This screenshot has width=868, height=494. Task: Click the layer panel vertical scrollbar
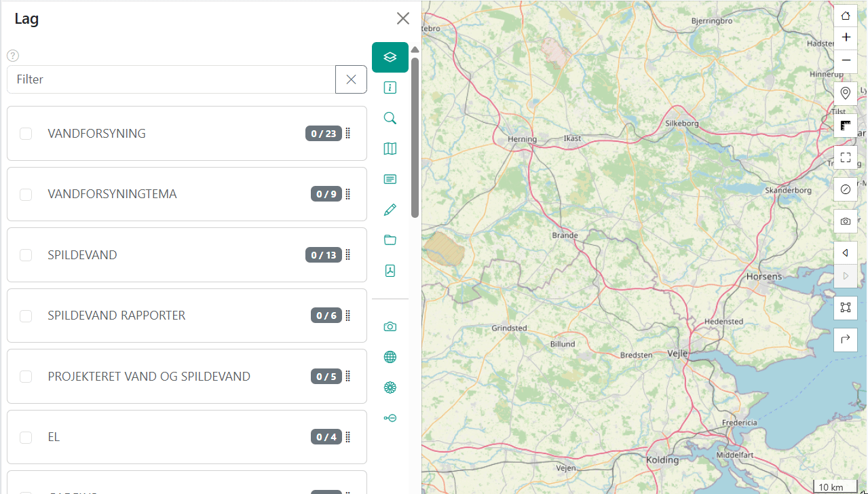point(415,136)
